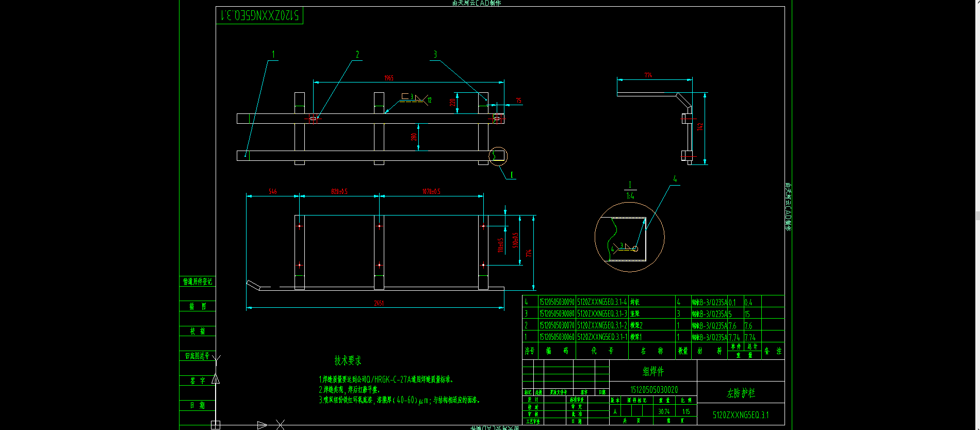The width and height of the screenshot is (980, 430).
Task: Select balloon number 4 on the detail view
Action: (675, 179)
